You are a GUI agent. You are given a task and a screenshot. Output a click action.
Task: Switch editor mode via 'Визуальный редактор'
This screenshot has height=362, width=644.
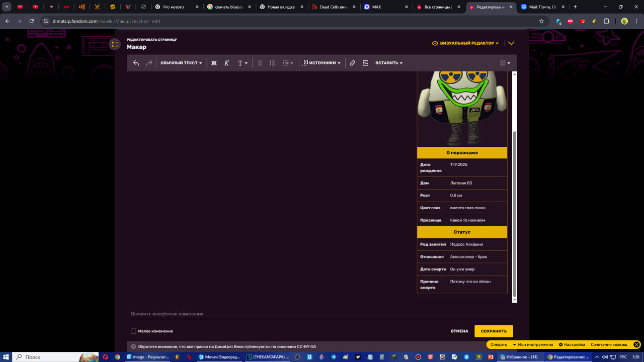click(466, 43)
